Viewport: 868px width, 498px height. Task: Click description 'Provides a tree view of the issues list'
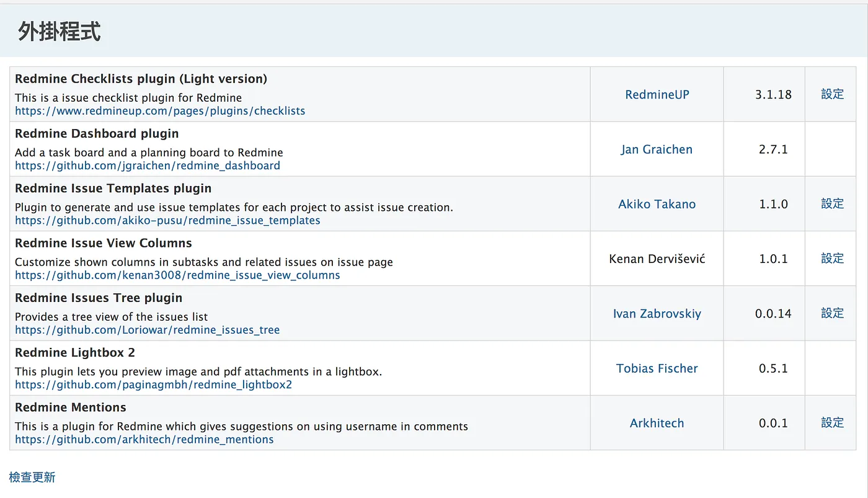click(112, 317)
